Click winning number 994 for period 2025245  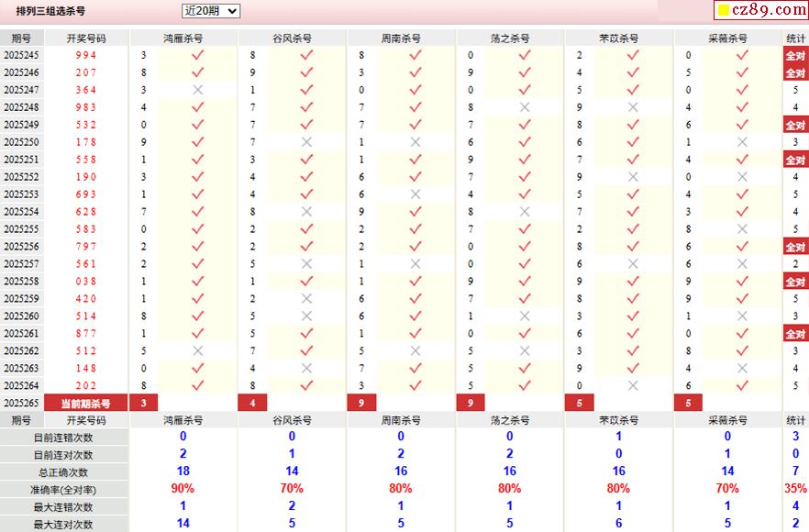pos(86,55)
